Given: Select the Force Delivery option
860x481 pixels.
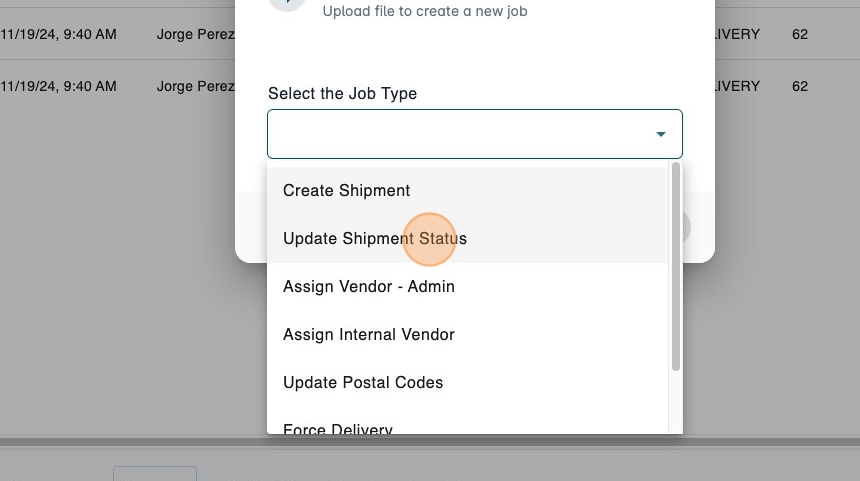Looking at the screenshot, I should pos(338,428).
